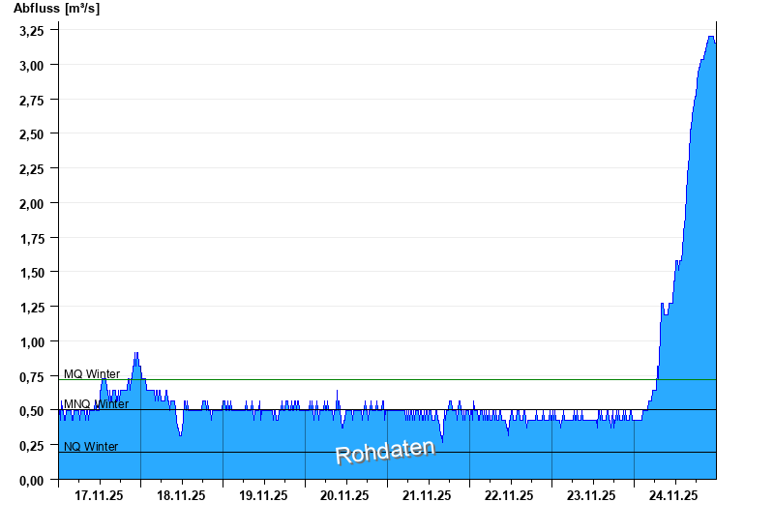Click the Abfluss [m³/s] axis title
The width and height of the screenshot is (774, 532).
point(56,9)
